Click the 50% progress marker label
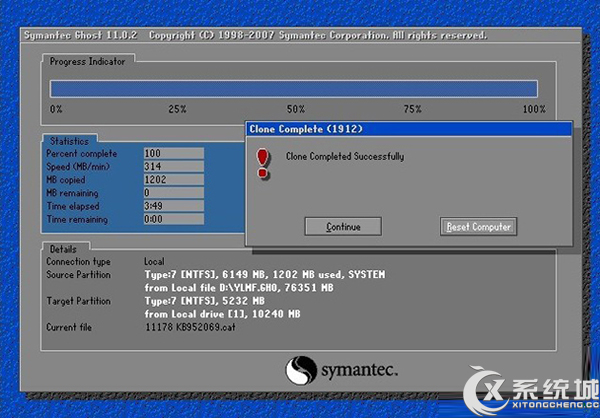The height and width of the screenshot is (418, 600). point(296,109)
